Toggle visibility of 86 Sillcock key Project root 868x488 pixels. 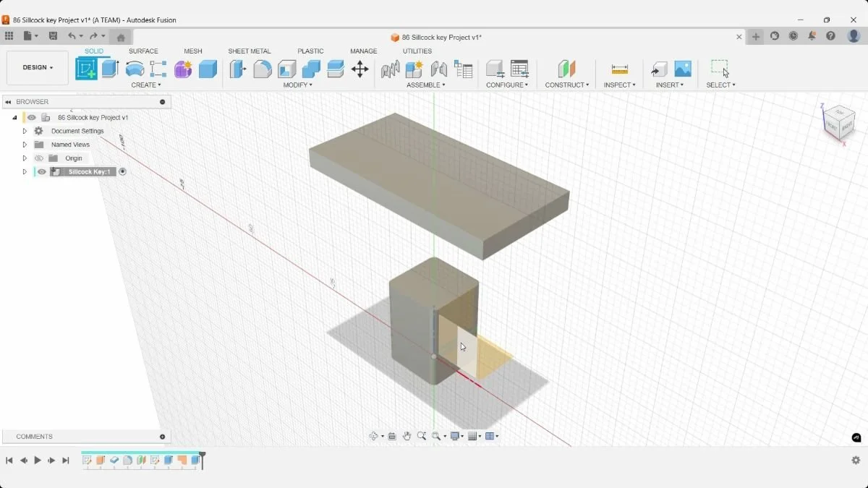(x=32, y=117)
